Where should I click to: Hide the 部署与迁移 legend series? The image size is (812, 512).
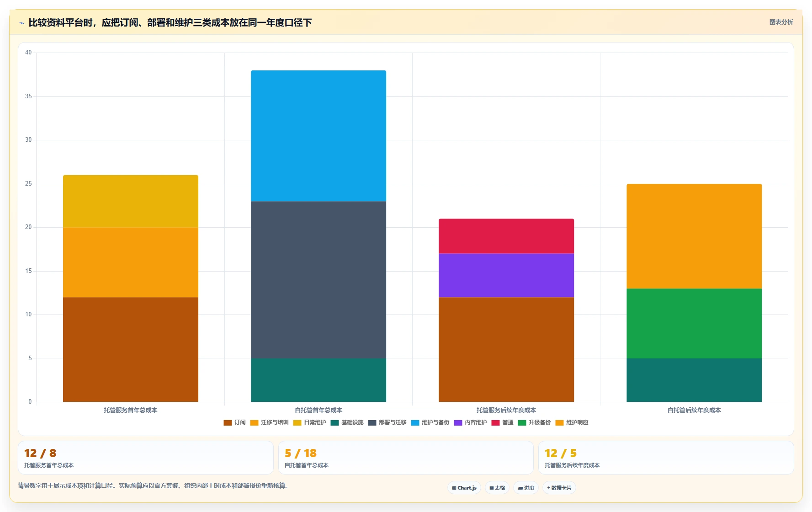[387, 422]
